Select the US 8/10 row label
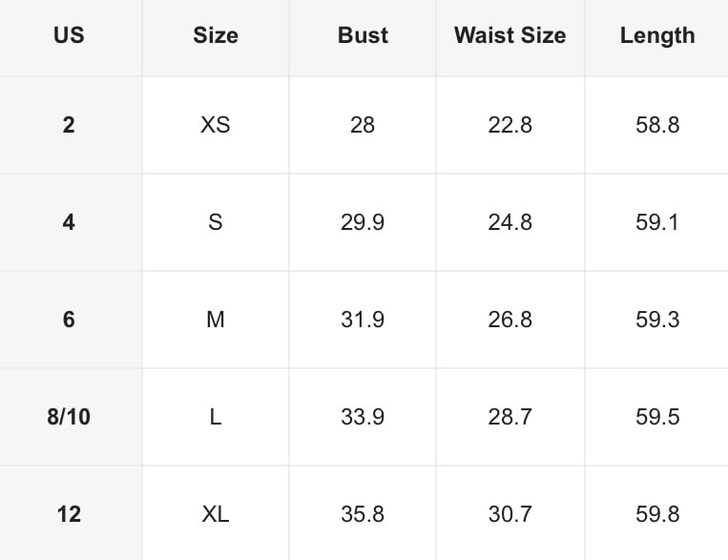The width and height of the screenshot is (728, 560). (69, 417)
